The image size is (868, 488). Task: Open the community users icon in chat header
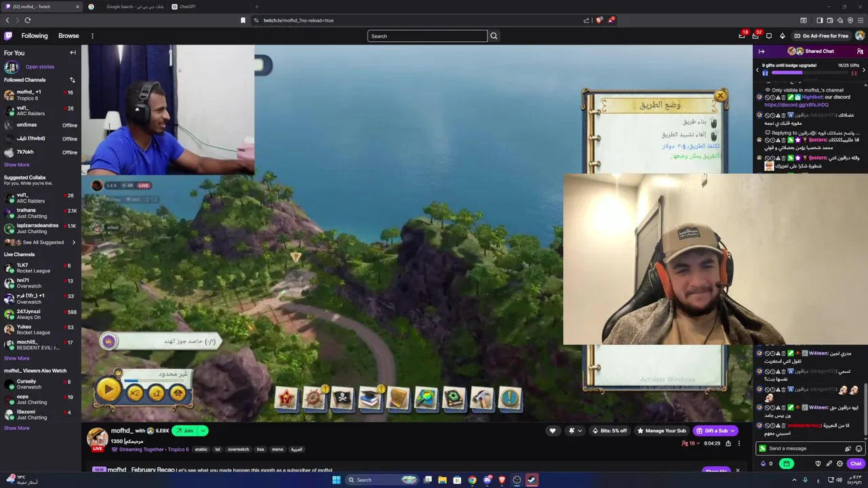860,52
